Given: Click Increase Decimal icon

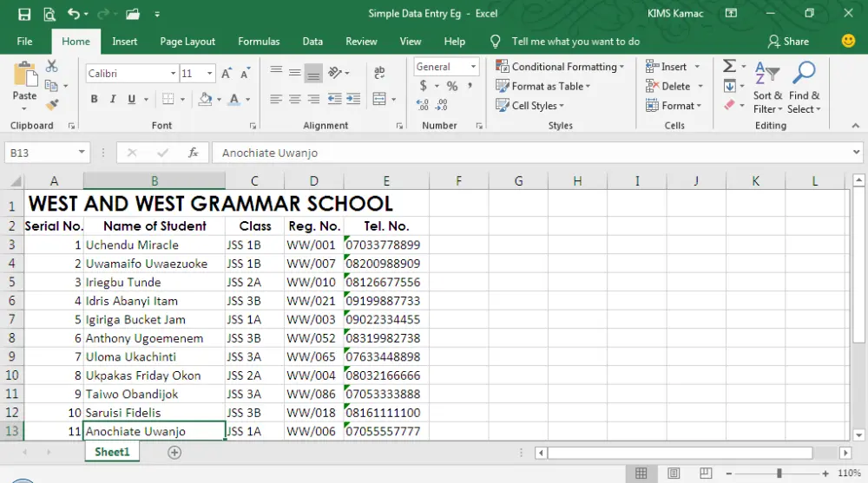Looking at the screenshot, I should [x=423, y=105].
